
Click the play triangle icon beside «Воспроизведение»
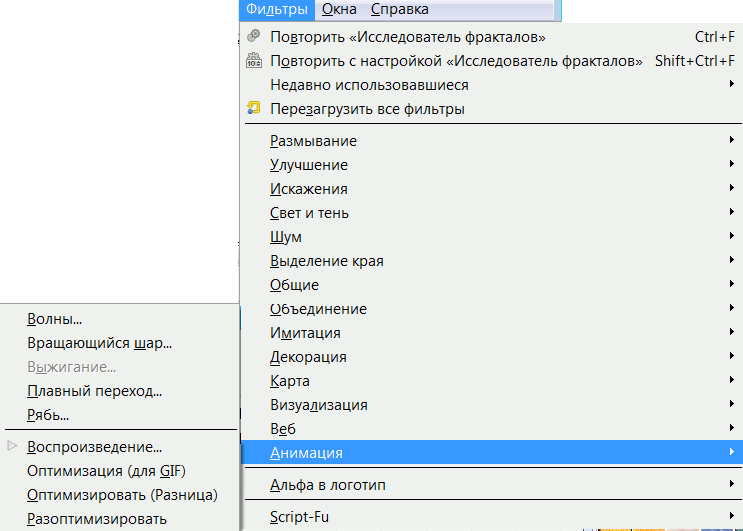pyautogui.click(x=12, y=447)
